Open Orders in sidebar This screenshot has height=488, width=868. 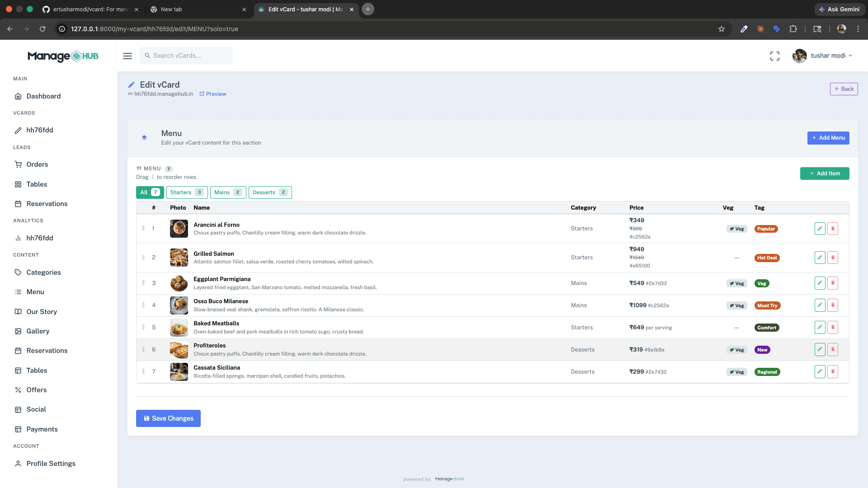click(37, 164)
